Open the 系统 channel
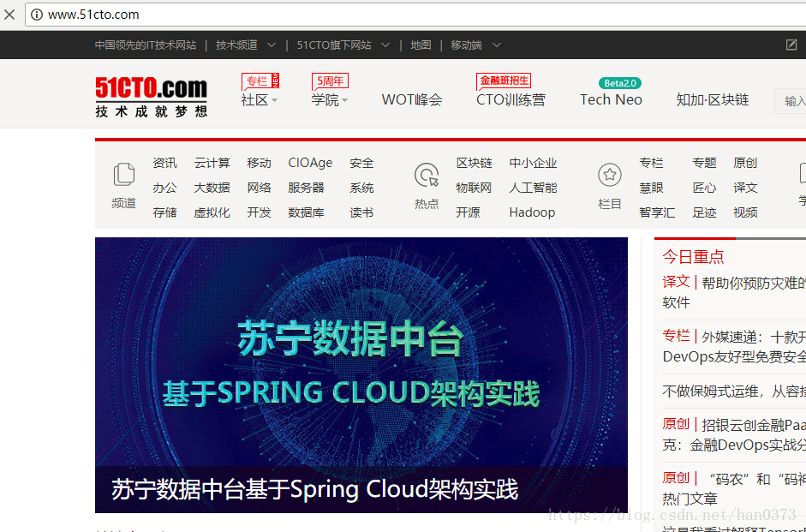The height and width of the screenshot is (532, 806). (361, 188)
